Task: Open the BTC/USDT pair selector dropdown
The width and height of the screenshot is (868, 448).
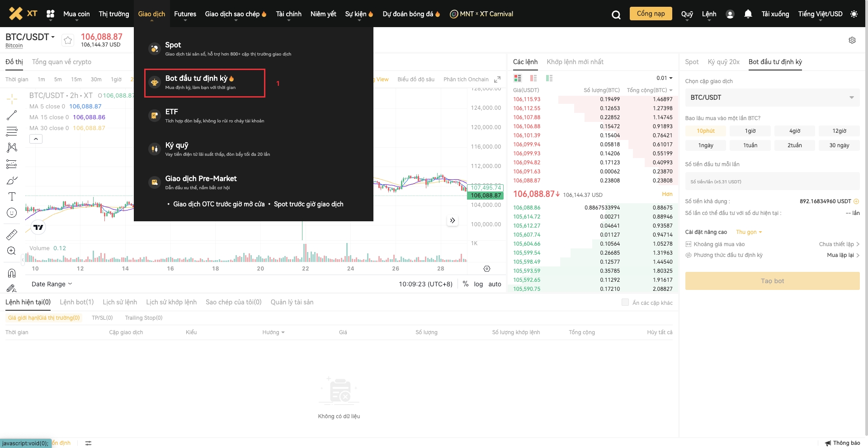Action: pos(30,37)
